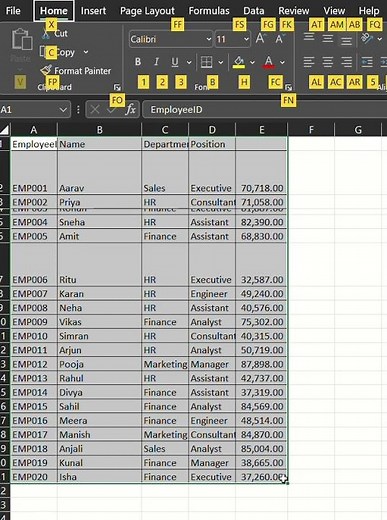Apply the red Font Color
Image resolution: width=387 pixels, height=520 pixels.
pyautogui.click(x=269, y=62)
